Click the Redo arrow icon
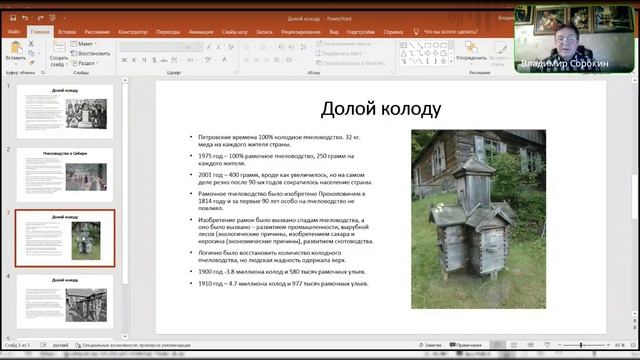Viewport: 640px width, 360px height. [x=40, y=18]
